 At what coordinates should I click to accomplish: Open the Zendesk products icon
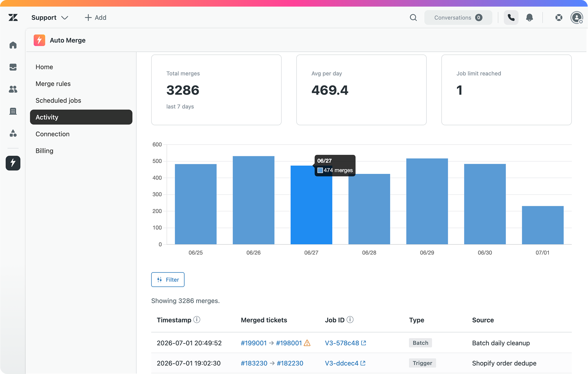tap(559, 17)
